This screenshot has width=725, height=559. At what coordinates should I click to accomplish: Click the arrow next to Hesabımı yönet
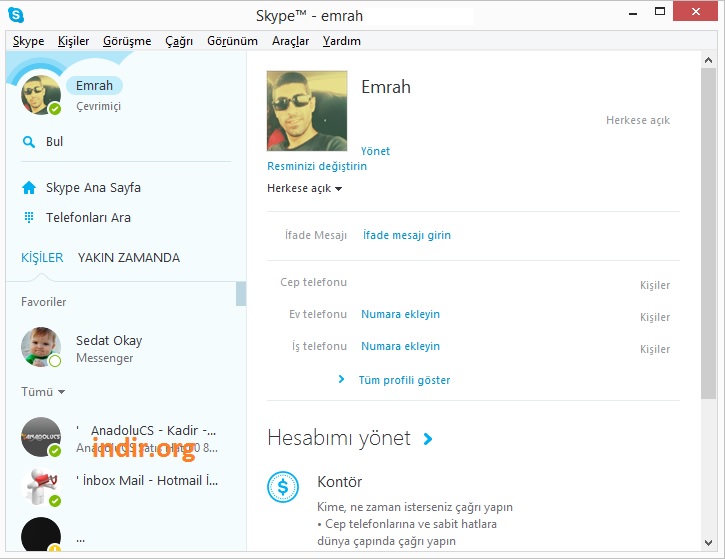click(428, 439)
